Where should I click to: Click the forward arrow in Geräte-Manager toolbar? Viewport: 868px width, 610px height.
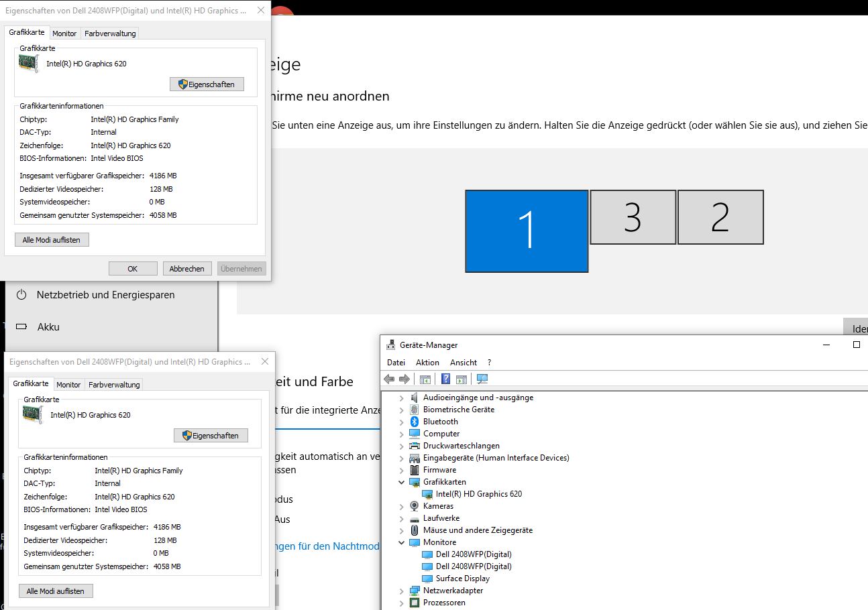pyautogui.click(x=404, y=379)
